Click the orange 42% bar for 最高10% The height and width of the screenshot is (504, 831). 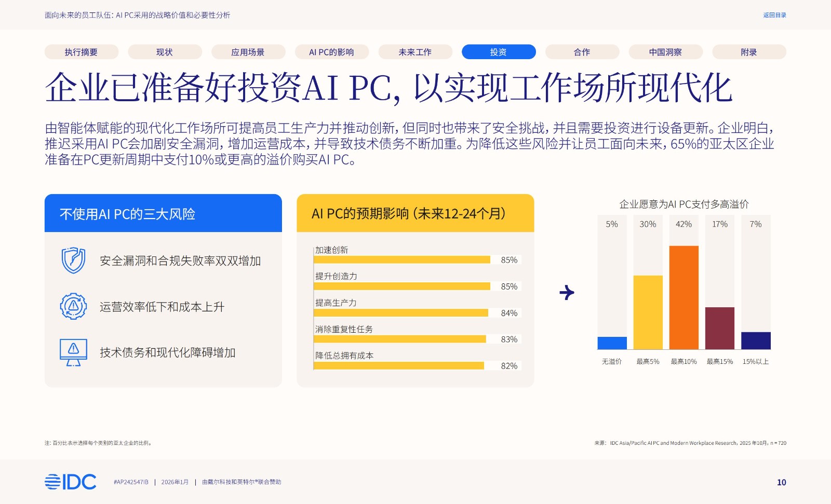(x=683, y=297)
